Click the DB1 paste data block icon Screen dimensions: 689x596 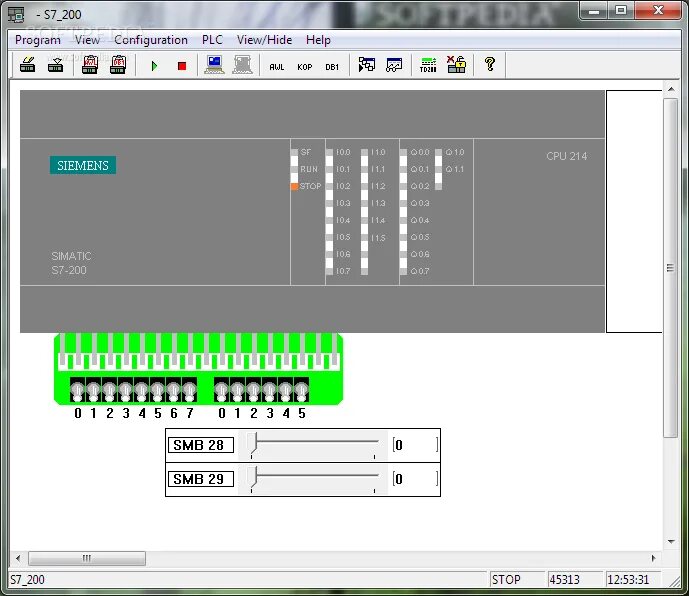(x=118, y=65)
